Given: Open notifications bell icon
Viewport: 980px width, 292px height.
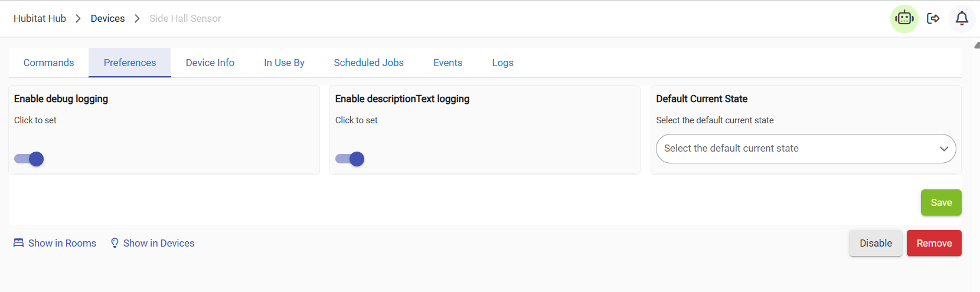Looking at the screenshot, I should 962,19.
